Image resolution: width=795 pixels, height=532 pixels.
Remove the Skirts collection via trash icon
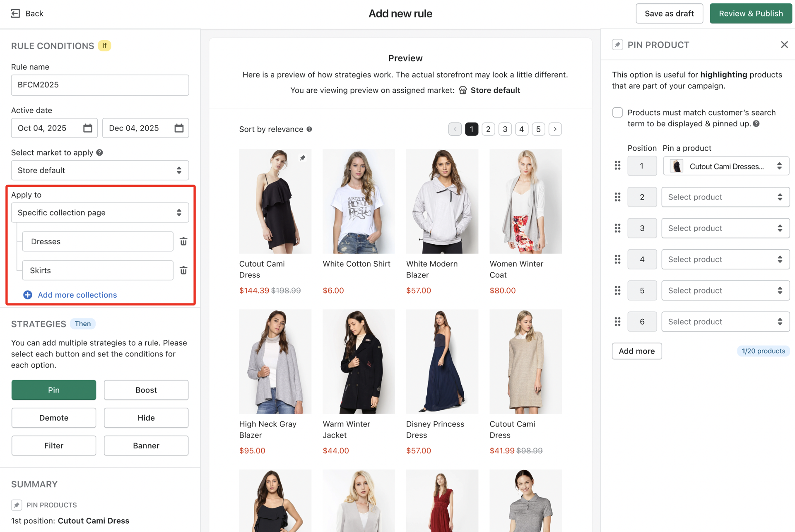coord(183,270)
